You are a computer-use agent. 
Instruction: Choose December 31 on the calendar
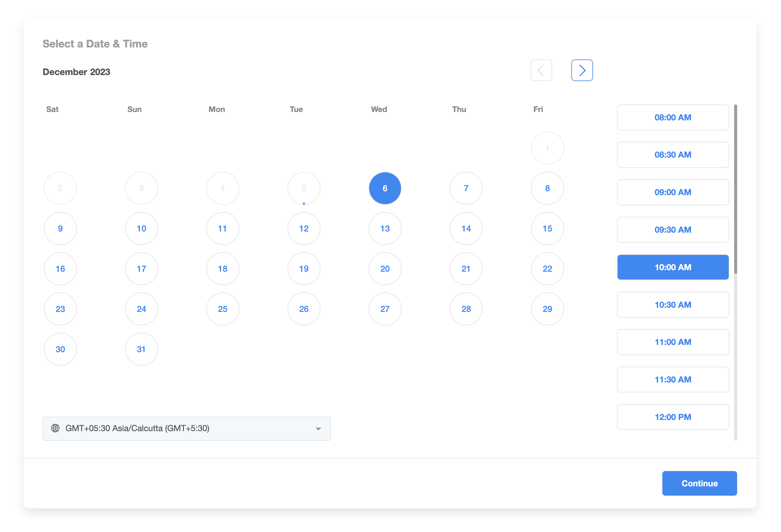click(141, 349)
